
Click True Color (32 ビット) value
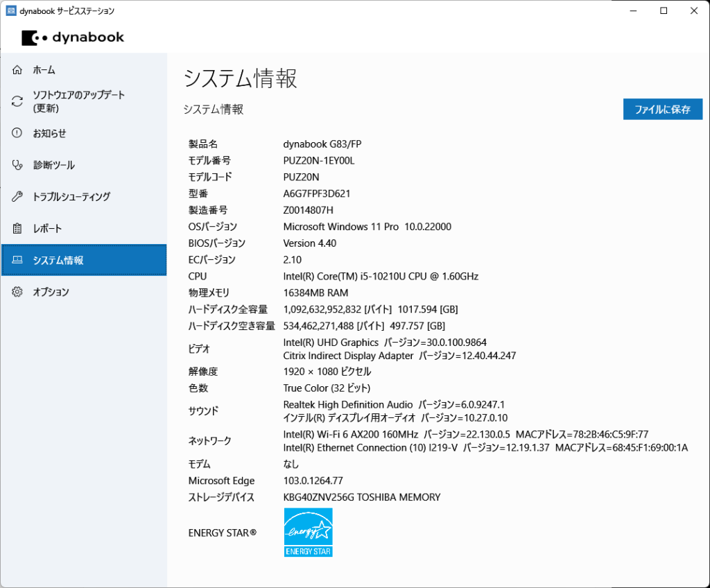(327, 388)
